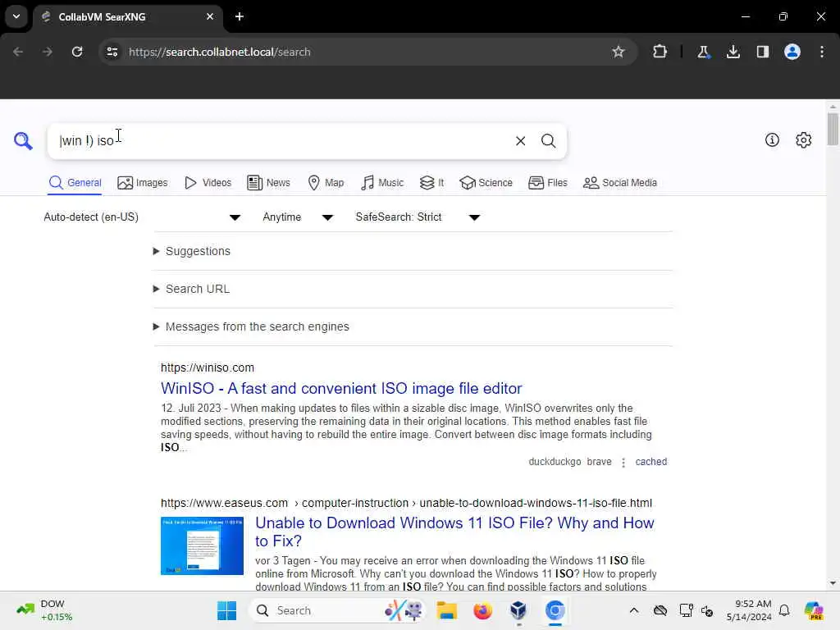Open Chrome downloads icon
Image resolution: width=840 pixels, height=630 pixels.
(x=733, y=52)
